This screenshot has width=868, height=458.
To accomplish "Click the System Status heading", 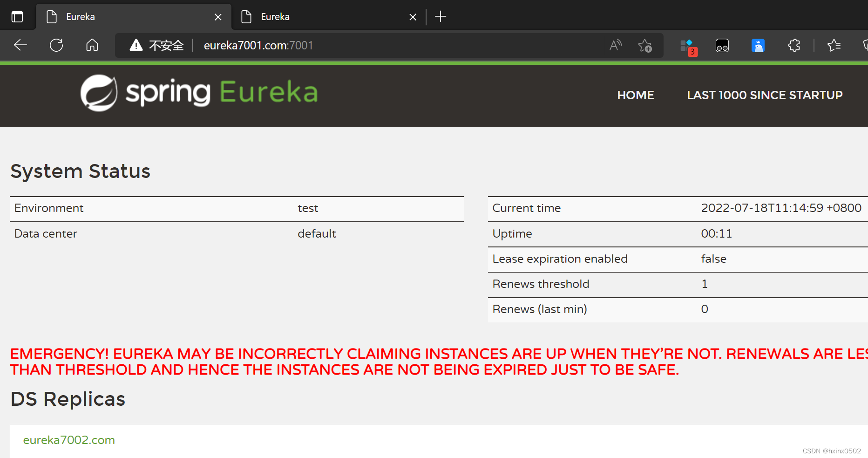I will tap(80, 171).
